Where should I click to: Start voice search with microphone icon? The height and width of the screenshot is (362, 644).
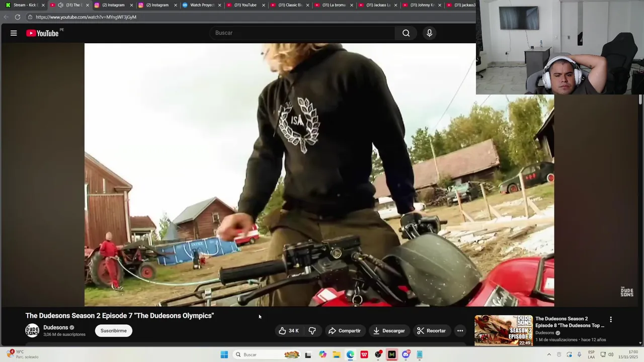pos(429,33)
